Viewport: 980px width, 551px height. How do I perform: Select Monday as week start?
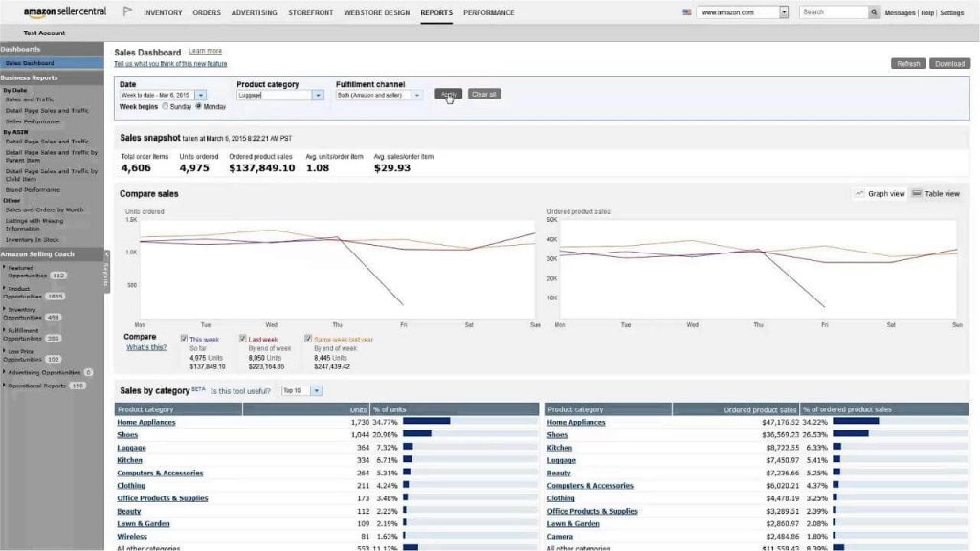pos(199,107)
